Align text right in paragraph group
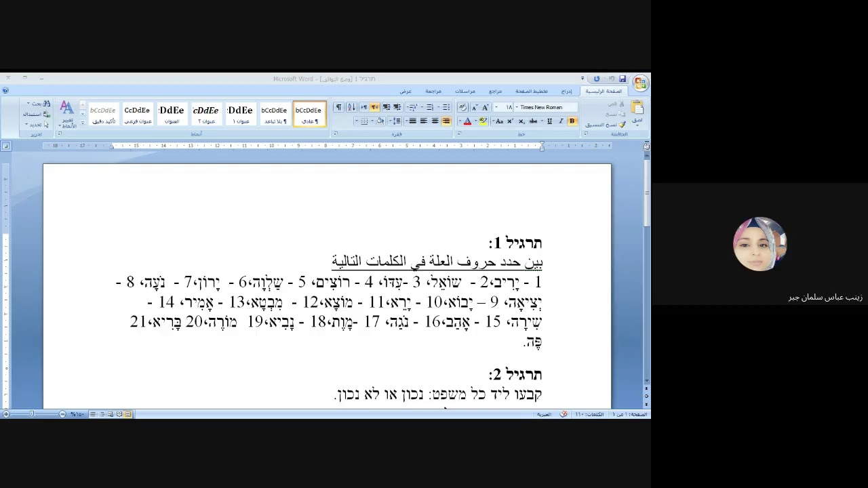This screenshot has width=868, height=488. pos(446,121)
